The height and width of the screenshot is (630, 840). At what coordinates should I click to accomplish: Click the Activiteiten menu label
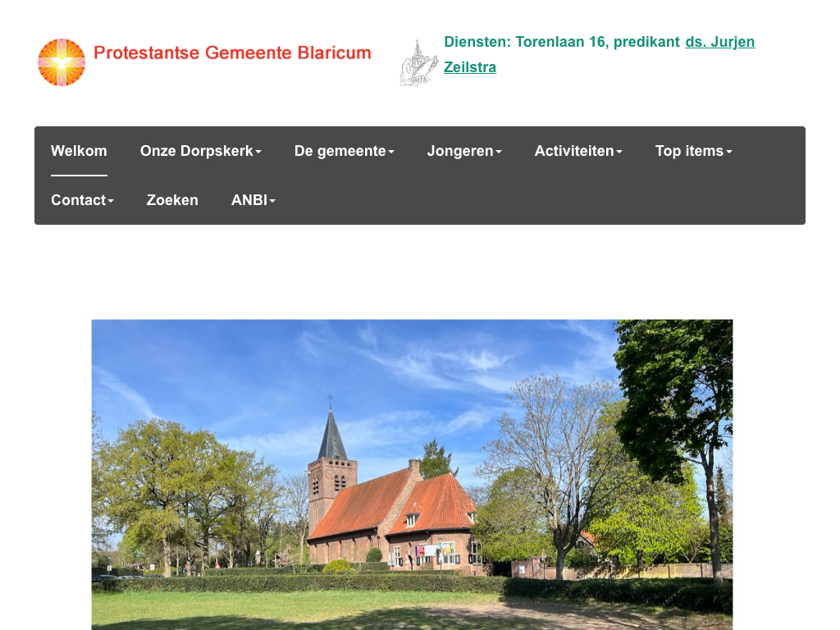tap(573, 151)
